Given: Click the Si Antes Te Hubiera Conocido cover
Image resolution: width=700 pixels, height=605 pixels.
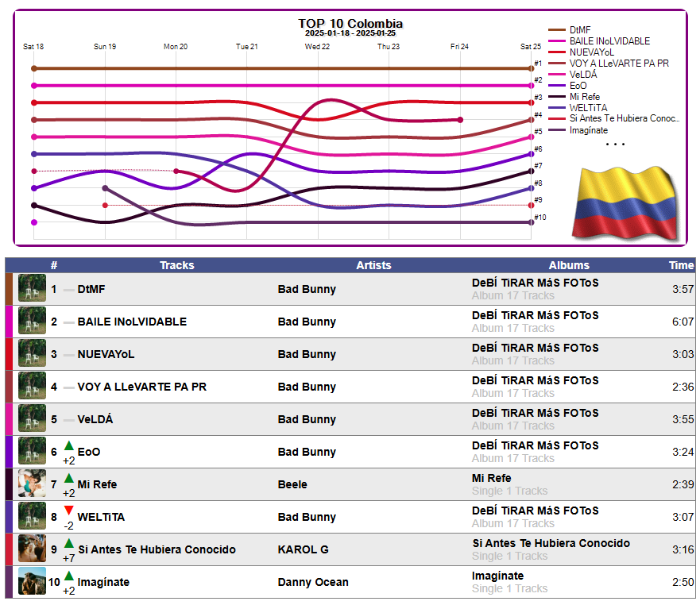Looking at the screenshot, I should [x=32, y=549].
